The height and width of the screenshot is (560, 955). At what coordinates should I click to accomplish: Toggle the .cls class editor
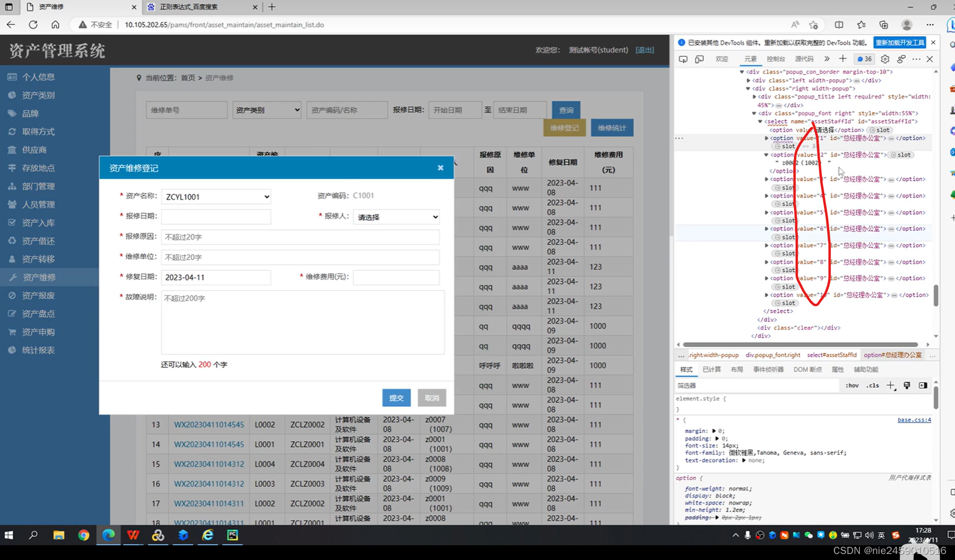pos(873,385)
